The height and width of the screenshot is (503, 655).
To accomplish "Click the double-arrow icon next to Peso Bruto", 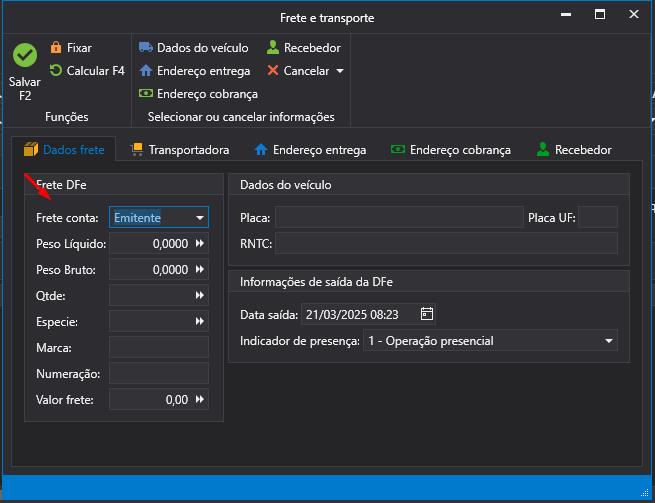I will 200,269.
